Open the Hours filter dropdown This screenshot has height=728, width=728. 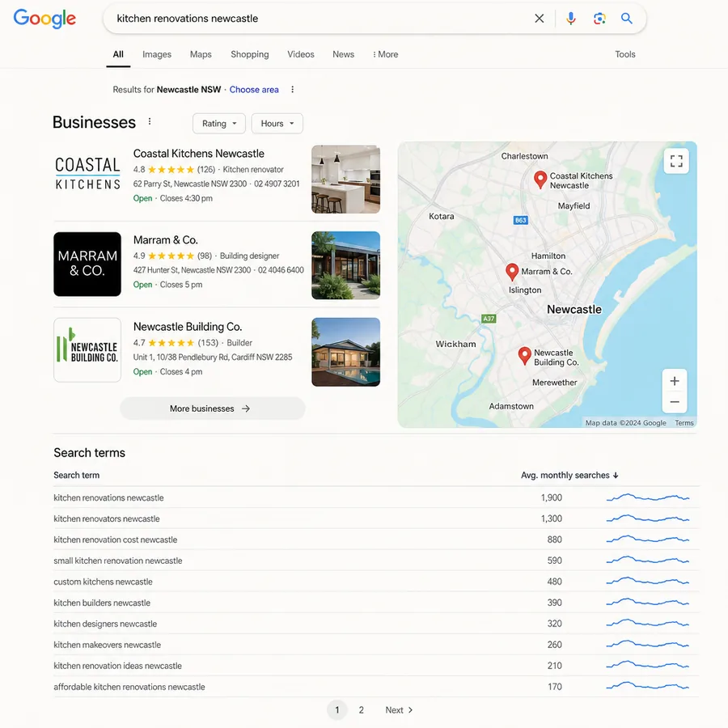pyautogui.click(x=277, y=124)
